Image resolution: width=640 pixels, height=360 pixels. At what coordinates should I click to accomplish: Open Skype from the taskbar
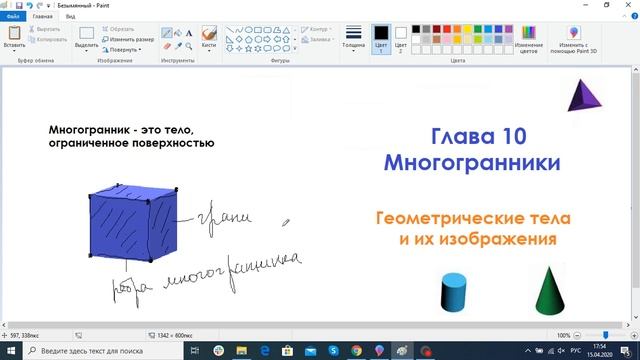click(333, 351)
